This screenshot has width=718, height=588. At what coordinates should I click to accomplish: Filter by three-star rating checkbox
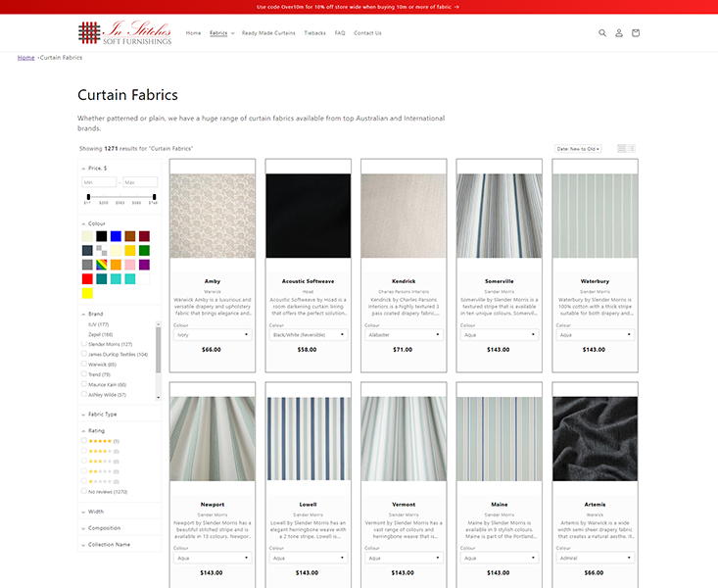coord(84,461)
